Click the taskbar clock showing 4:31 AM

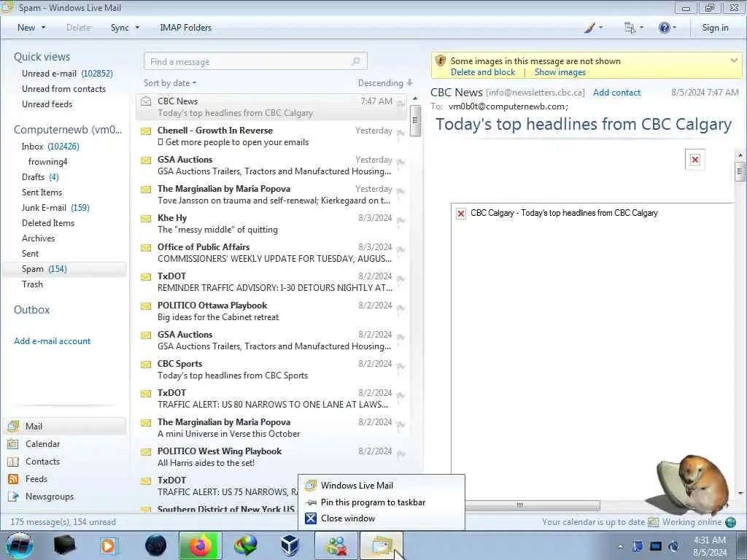point(710,546)
